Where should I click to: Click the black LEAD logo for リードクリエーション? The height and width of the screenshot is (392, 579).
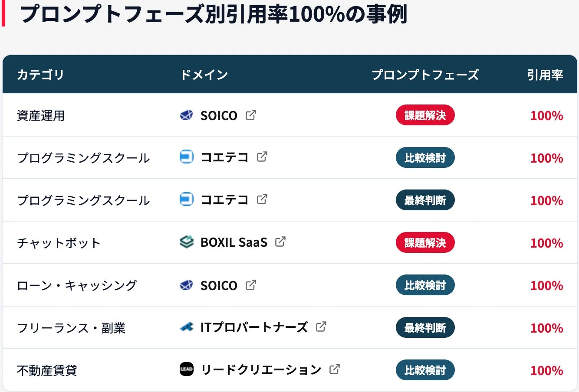pos(186,370)
